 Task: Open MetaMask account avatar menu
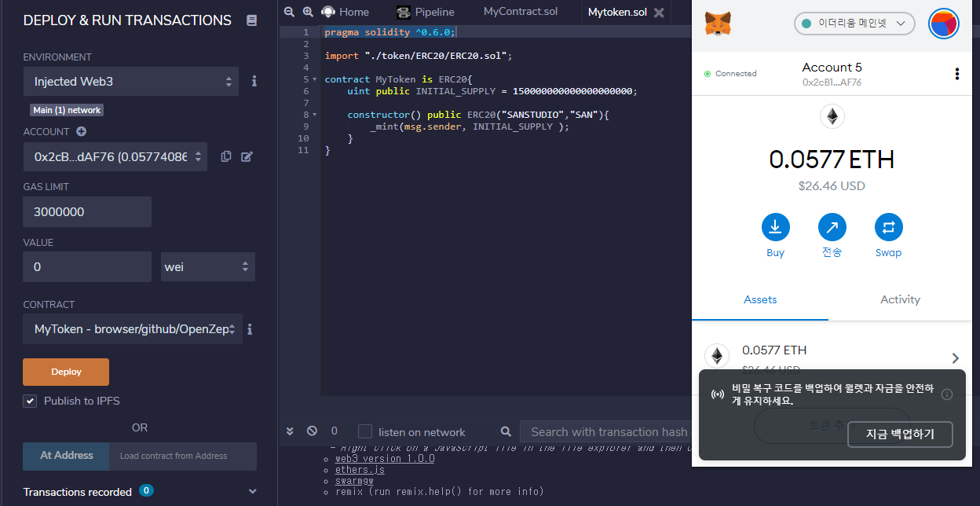[x=944, y=24]
